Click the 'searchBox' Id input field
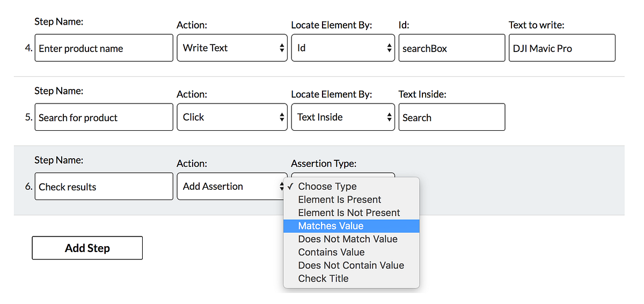644x304 pixels. 451,48
